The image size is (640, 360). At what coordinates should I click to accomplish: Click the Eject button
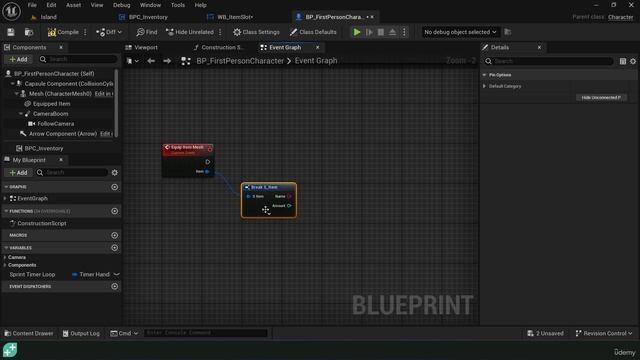392,32
